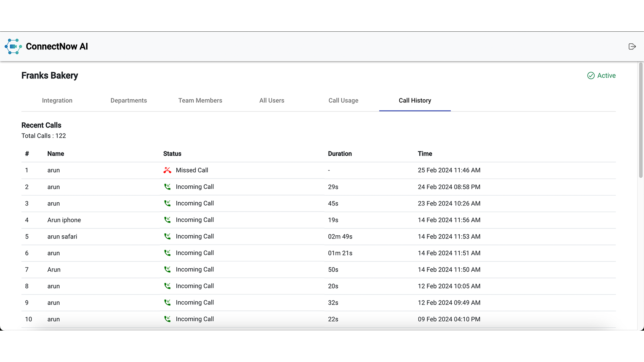Image resolution: width=644 pixels, height=362 pixels.
Task: Click the red missed call icon
Action: 167,170
